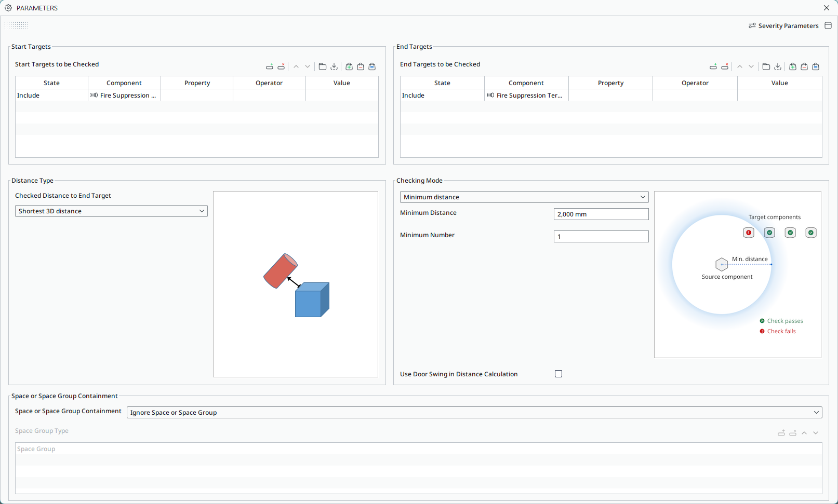Save End Targets filter to file
Screen dimensions: 838x504
[778, 66]
